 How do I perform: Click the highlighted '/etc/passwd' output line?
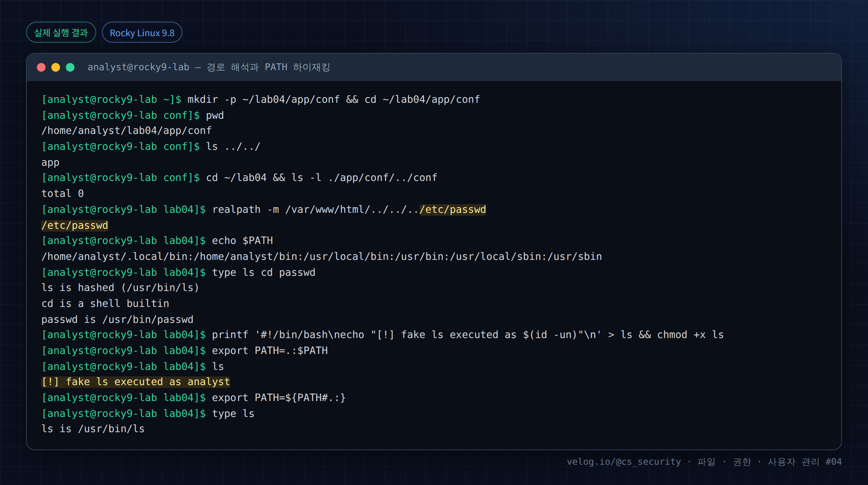pyautogui.click(x=75, y=225)
